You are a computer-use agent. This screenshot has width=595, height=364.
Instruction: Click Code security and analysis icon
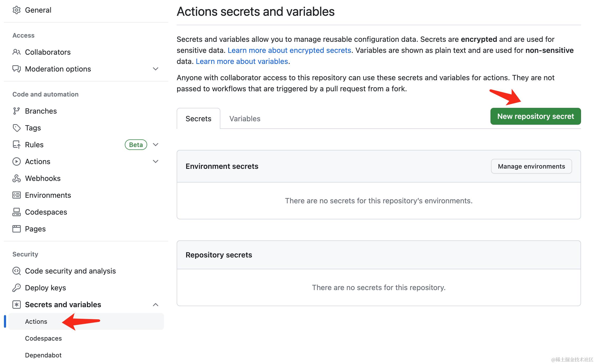[x=16, y=271]
